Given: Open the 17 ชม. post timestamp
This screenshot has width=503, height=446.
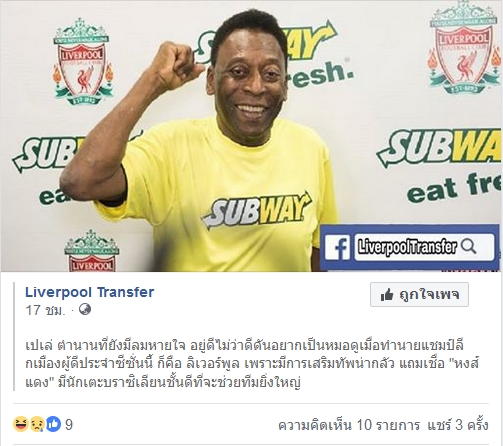Looking at the screenshot, I should tap(45, 310).
